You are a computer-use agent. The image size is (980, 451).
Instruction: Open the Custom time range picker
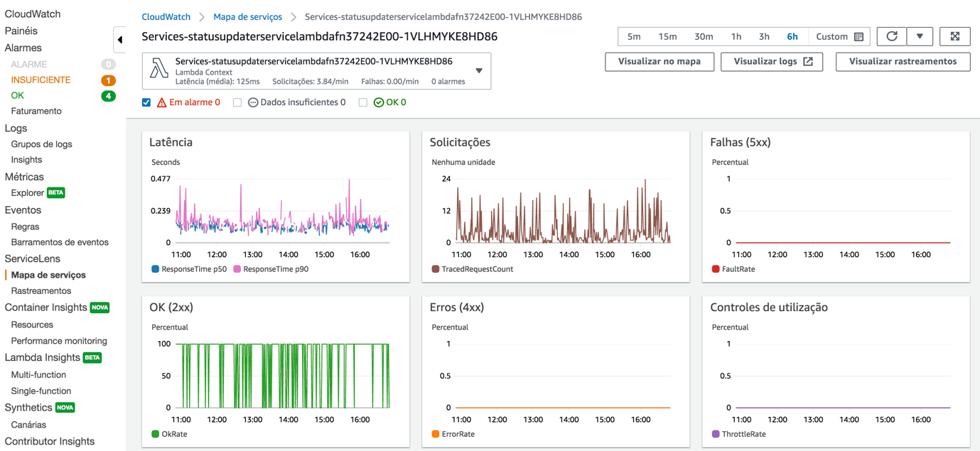pos(839,36)
